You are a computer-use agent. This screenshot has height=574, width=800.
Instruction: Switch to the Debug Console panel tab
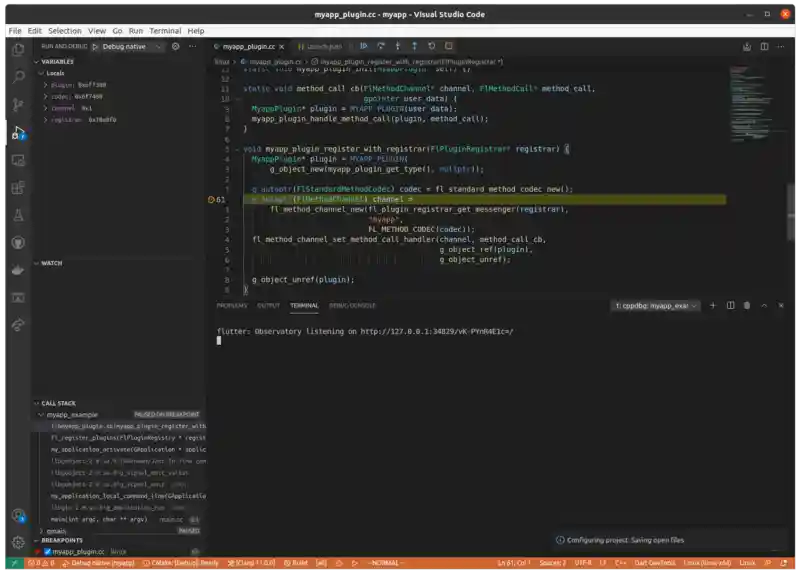tap(352, 305)
